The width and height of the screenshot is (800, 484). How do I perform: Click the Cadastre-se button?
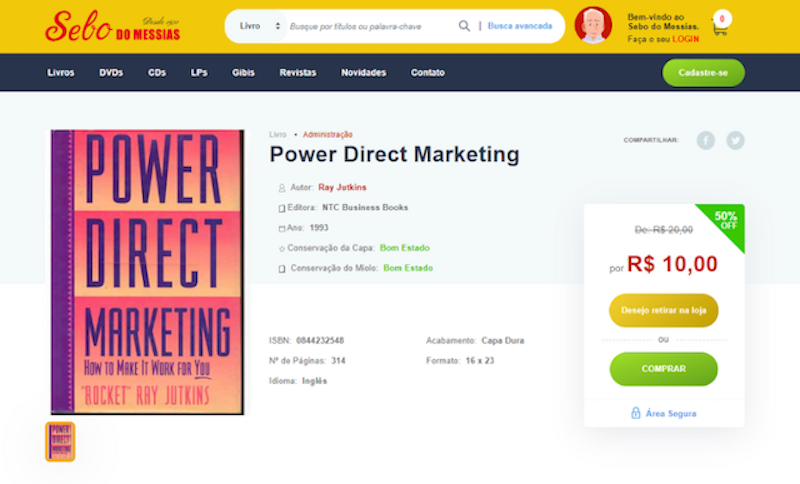coord(703,72)
